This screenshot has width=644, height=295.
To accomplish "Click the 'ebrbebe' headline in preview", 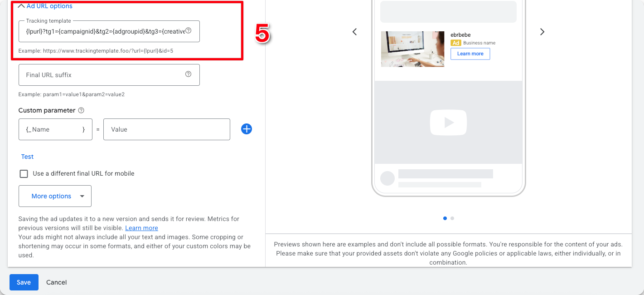I will [460, 35].
